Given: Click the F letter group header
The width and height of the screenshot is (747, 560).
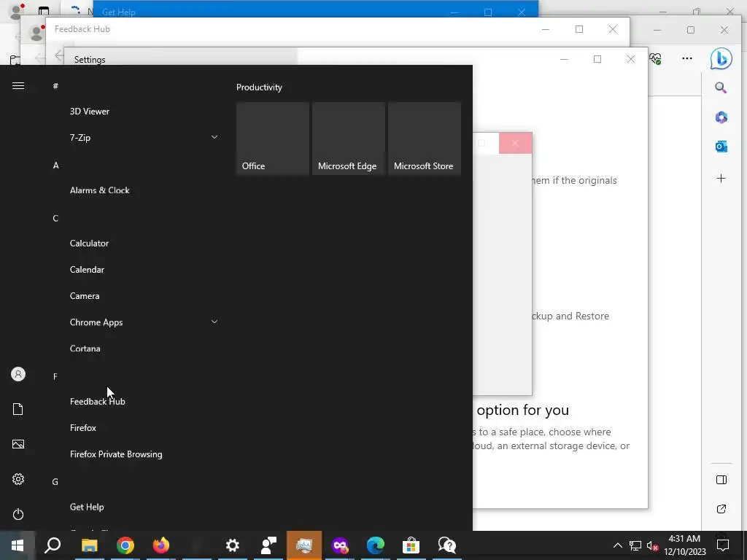Looking at the screenshot, I should [55, 377].
